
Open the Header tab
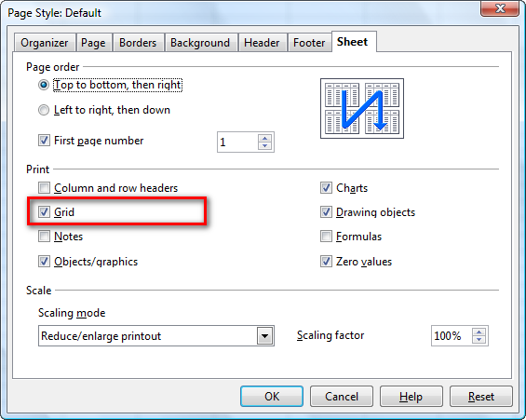pyautogui.click(x=262, y=43)
